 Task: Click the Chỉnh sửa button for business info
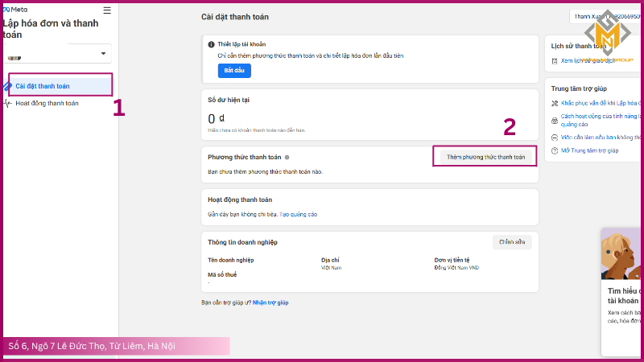(512, 241)
